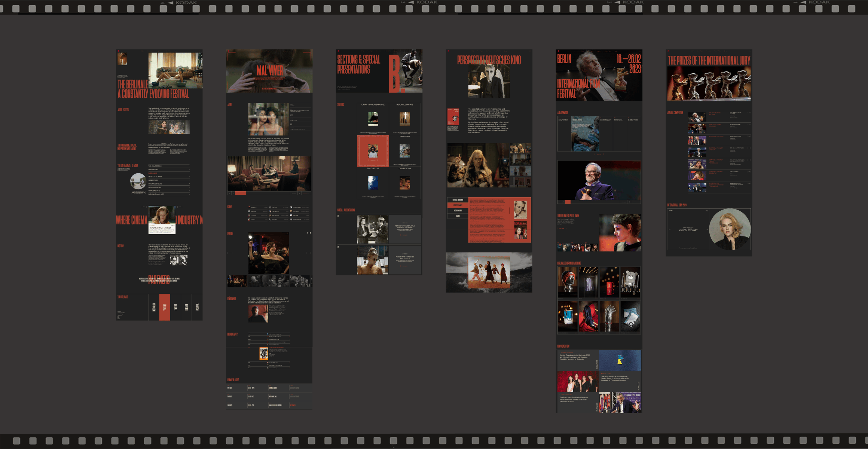Viewport: 868px width, 449px height.
Task: Click teddy bear keychain product thumbnail
Action: (630, 283)
